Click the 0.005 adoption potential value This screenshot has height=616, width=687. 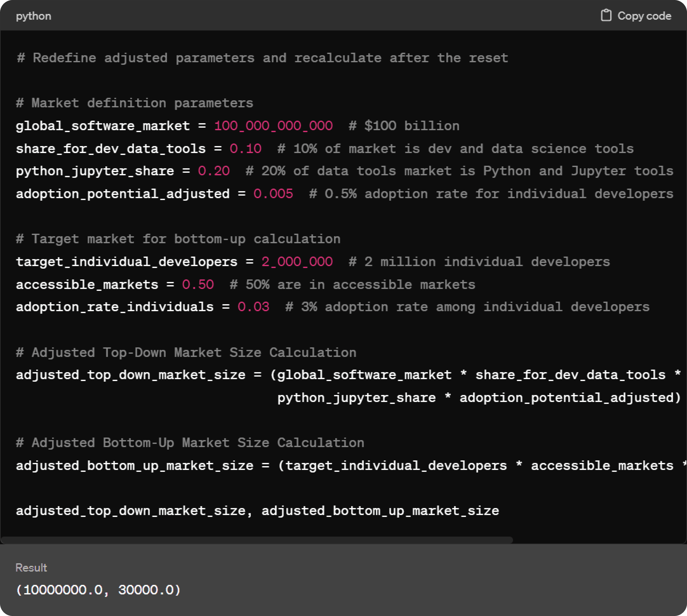(273, 194)
